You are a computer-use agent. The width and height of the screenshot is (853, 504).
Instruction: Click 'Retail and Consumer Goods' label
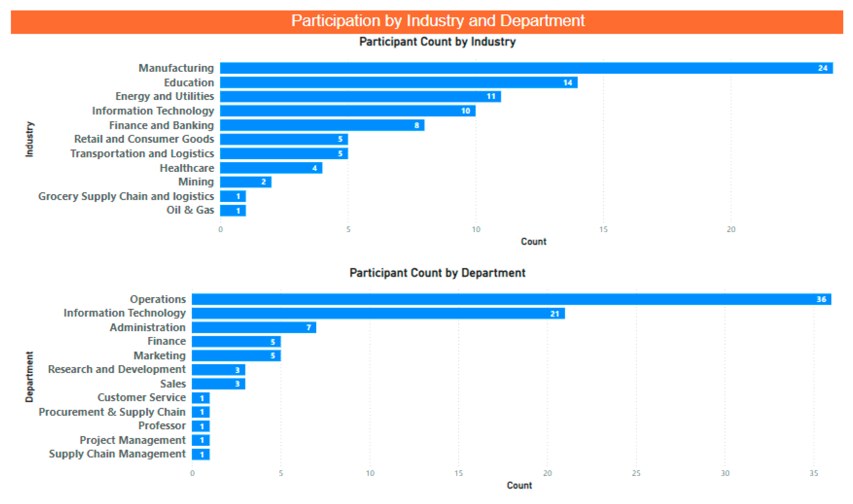pos(144,139)
